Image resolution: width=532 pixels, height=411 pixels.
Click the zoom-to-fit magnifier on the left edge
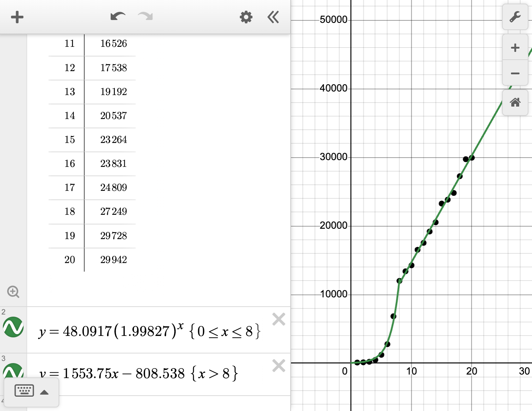[x=13, y=292]
